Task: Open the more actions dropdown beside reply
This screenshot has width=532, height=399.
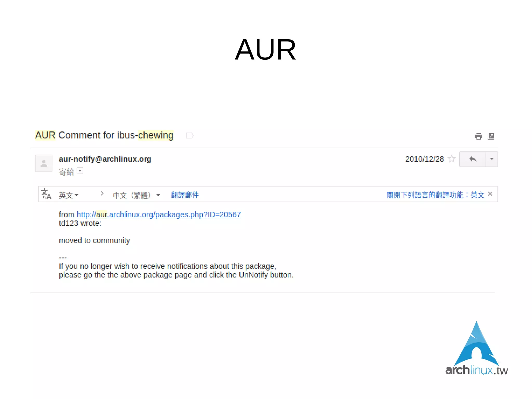Action: [492, 159]
